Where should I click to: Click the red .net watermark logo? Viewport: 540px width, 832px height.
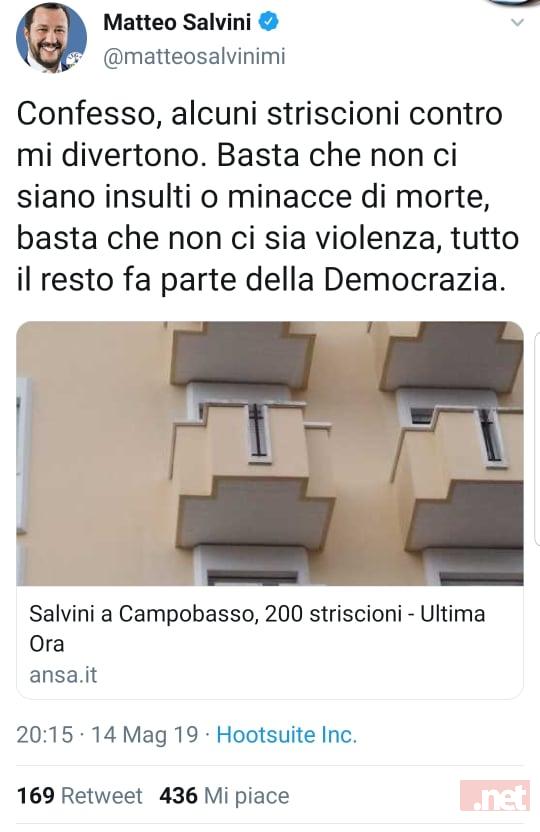495,796
